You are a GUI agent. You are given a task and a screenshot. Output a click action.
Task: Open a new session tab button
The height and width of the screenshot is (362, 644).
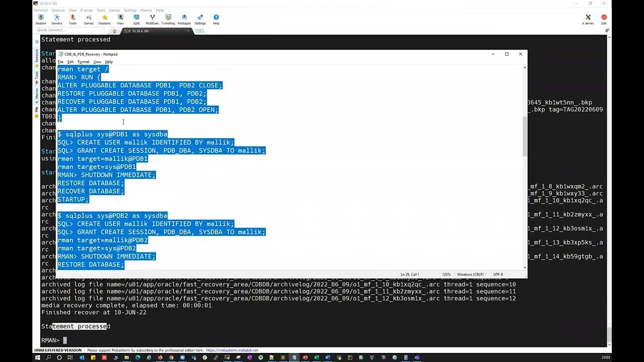click(200, 31)
